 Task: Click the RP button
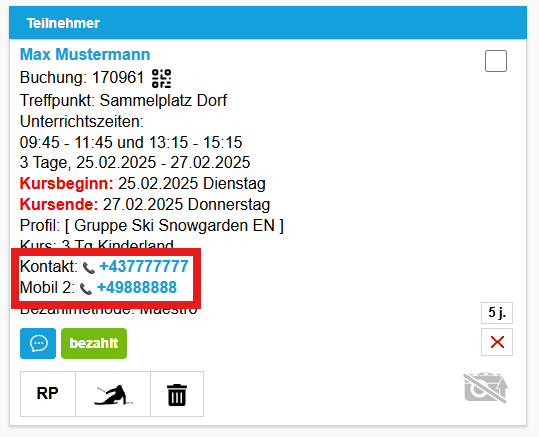(48, 394)
